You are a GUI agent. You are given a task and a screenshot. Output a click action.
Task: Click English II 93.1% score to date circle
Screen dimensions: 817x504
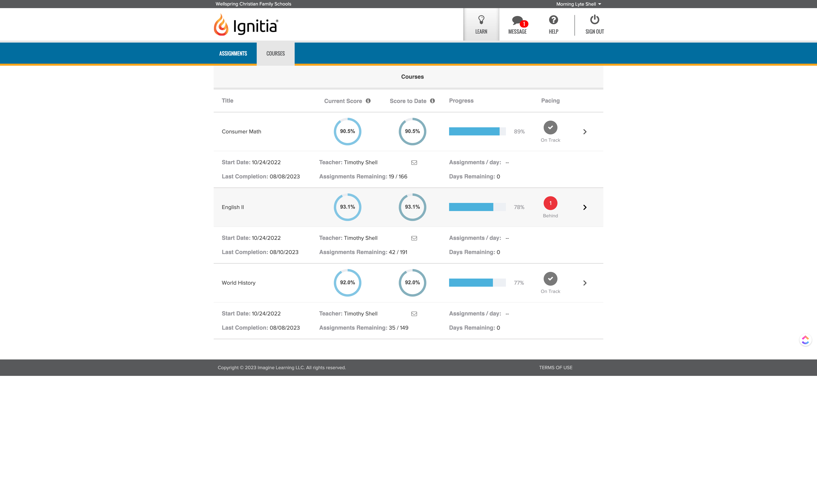[x=412, y=207]
